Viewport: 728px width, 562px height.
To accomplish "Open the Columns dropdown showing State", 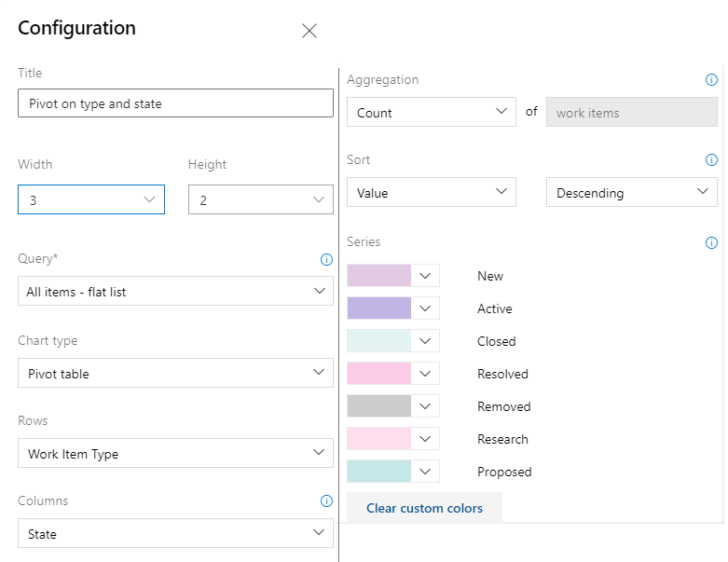I will [x=175, y=533].
